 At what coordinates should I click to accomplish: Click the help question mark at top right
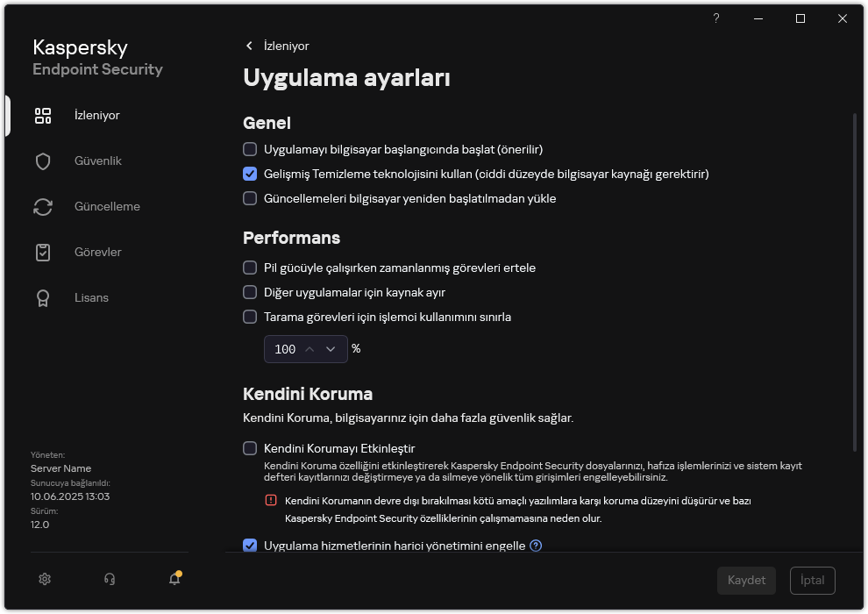coord(715,18)
